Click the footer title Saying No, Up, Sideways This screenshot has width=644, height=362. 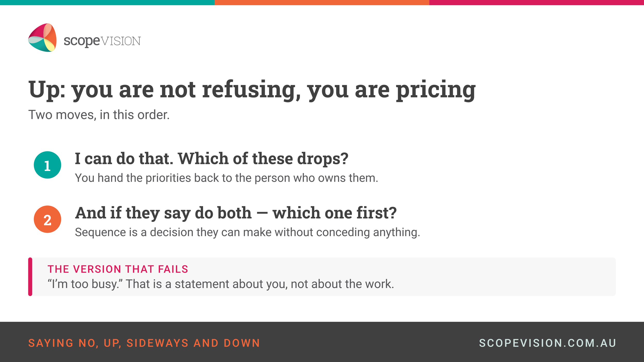pos(144,343)
